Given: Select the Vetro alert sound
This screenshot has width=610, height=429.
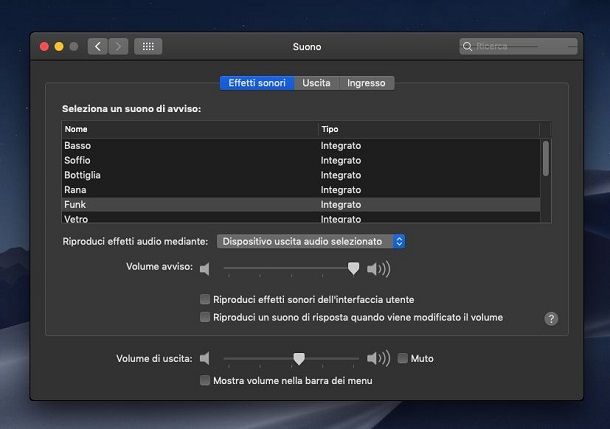Looking at the screenshot, I should point(301,218).
